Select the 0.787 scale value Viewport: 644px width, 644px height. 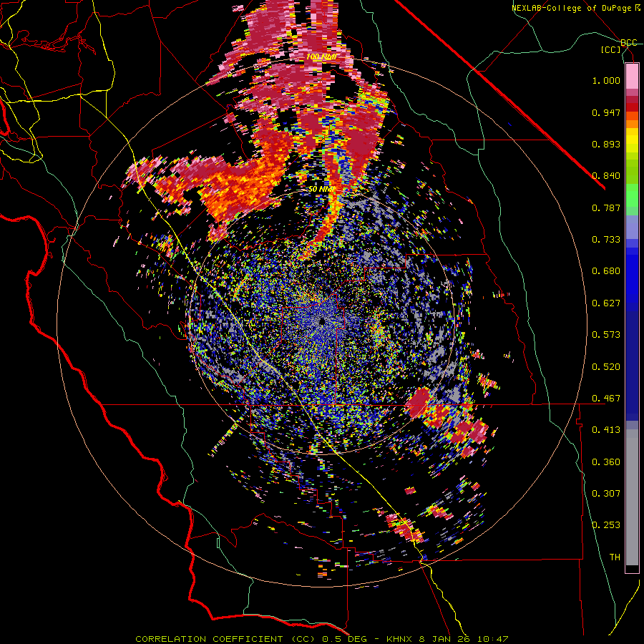pyautogui.click(x=606, y=208)
